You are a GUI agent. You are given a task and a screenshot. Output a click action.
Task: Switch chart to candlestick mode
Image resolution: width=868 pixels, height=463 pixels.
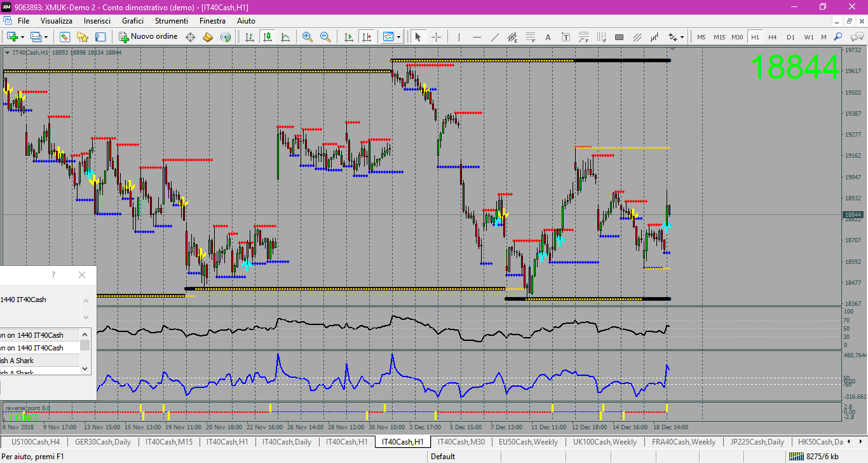tap(268, 37)
